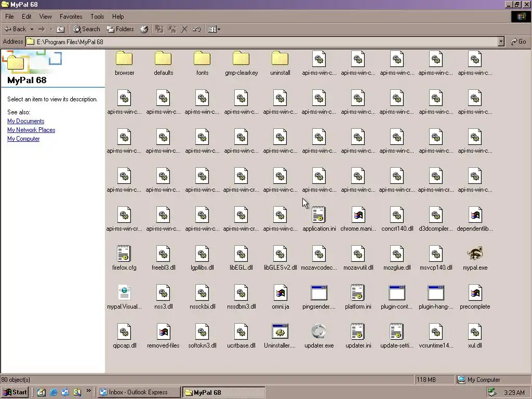Image resolution: width=532 pixels, height=399 pixels.
Task: Open the Favorites menu
Action: (71, 16)
